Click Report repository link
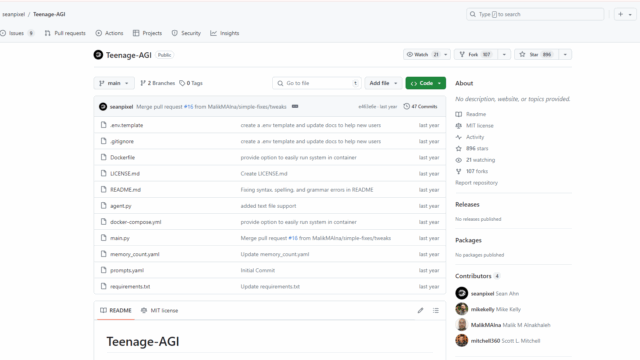 point(476,183)
